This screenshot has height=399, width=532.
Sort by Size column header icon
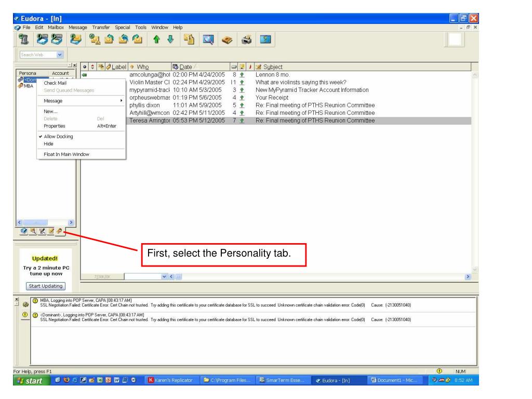pyautogui.click(x=234, y=67)
